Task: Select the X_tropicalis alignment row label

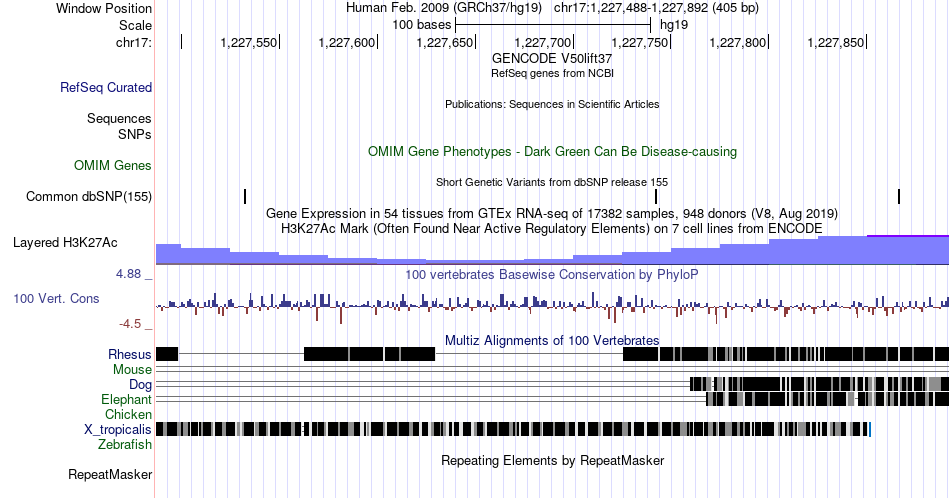Action: [118, 430]
